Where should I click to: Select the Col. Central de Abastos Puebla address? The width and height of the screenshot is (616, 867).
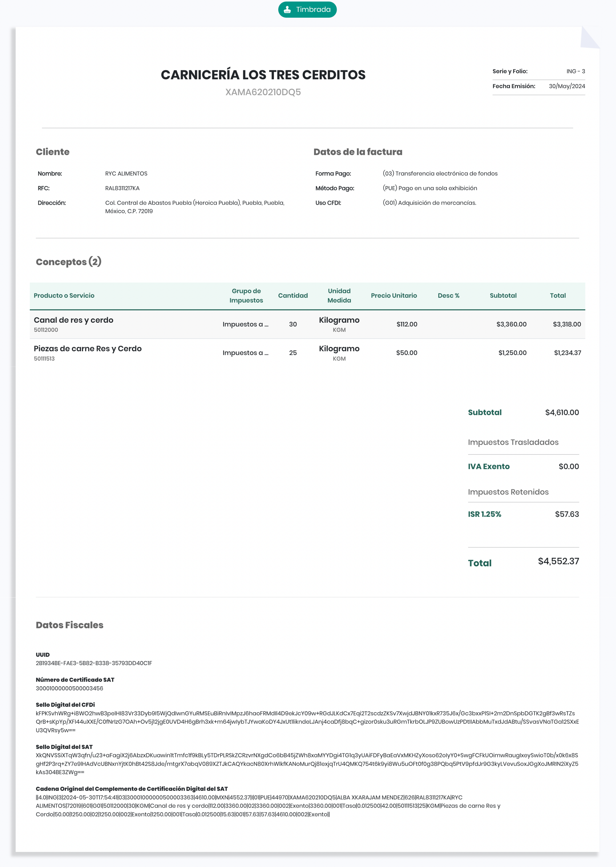(195, 207)
